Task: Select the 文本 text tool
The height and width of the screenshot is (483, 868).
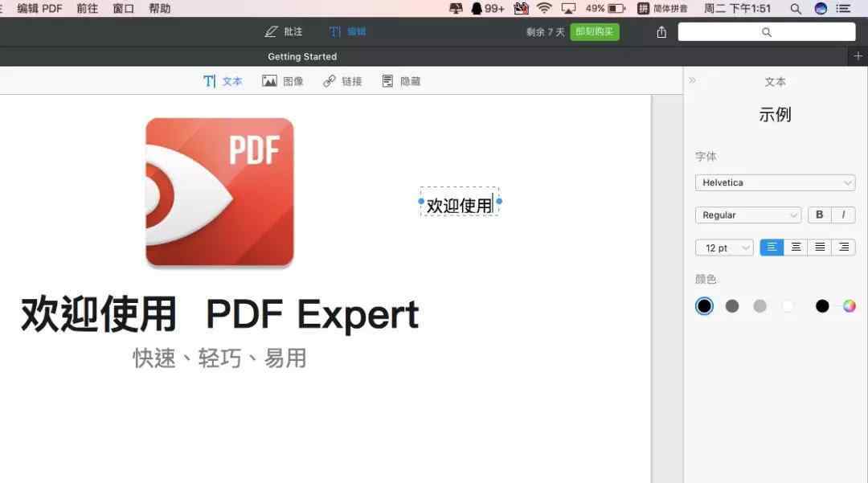Action: click(x=222, y=81)
